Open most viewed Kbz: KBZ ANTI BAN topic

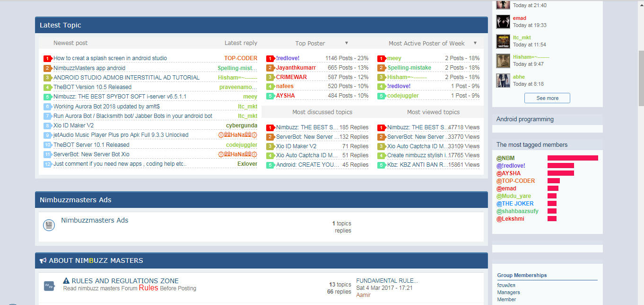[x=417, y=165]
